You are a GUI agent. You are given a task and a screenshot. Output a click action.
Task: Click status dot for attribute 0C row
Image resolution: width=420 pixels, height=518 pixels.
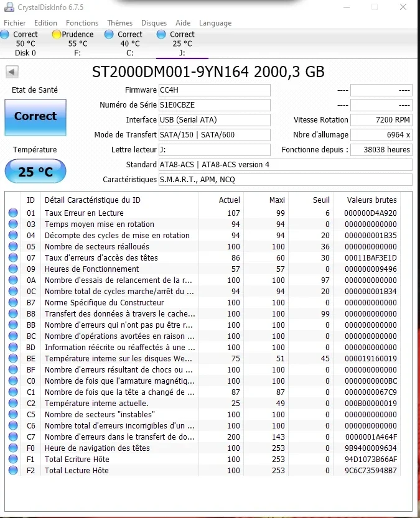click(13, 291)
